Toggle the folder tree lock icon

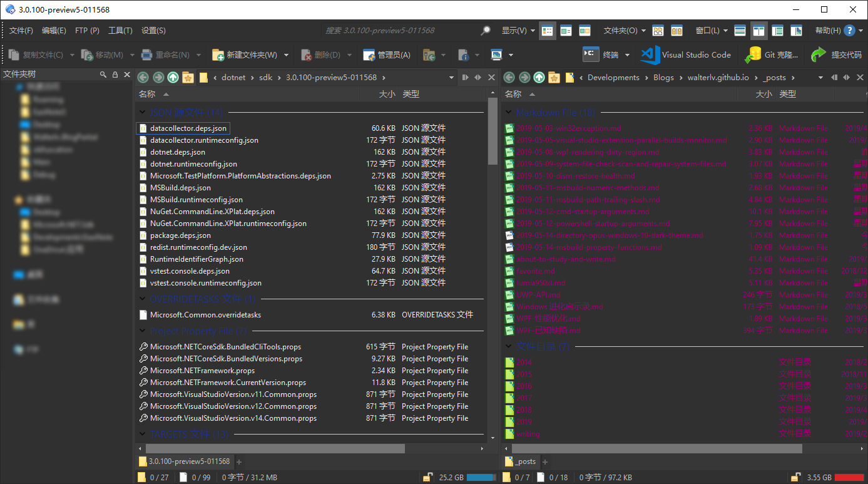pos(115,75)
